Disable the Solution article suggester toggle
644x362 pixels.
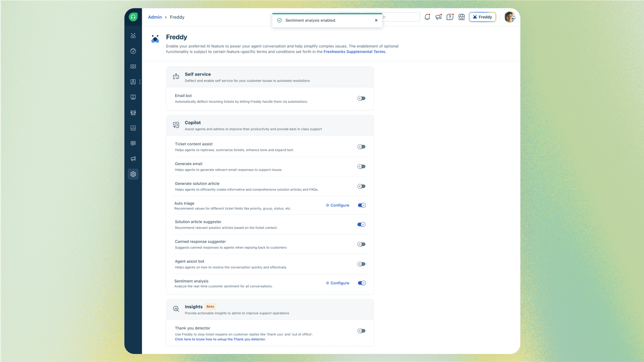point(361,224)
